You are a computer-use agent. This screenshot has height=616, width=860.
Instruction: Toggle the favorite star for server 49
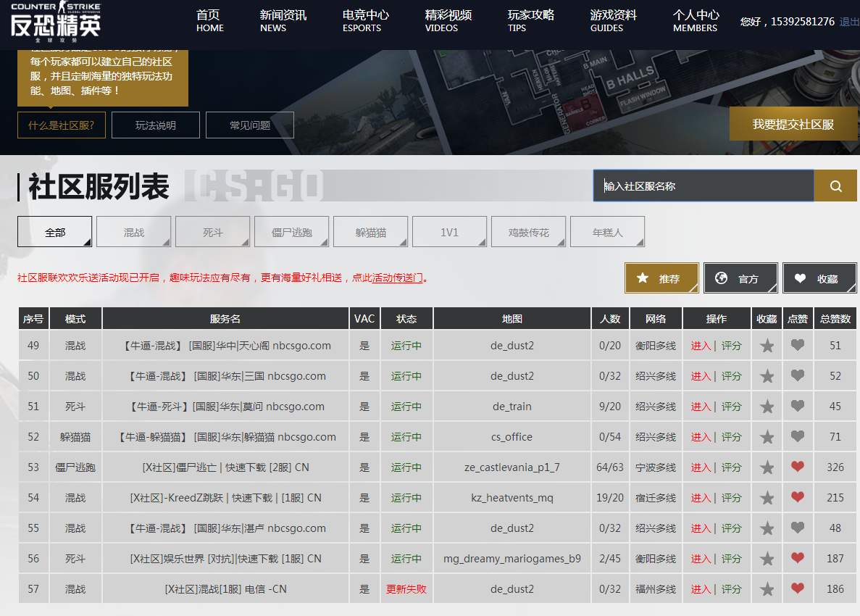click(x=767, y=345)
